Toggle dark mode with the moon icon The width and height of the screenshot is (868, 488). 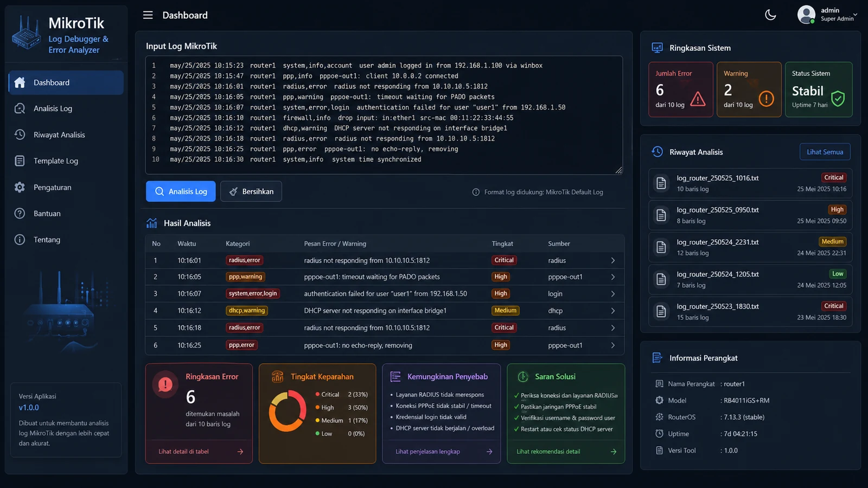pos(770,15)
